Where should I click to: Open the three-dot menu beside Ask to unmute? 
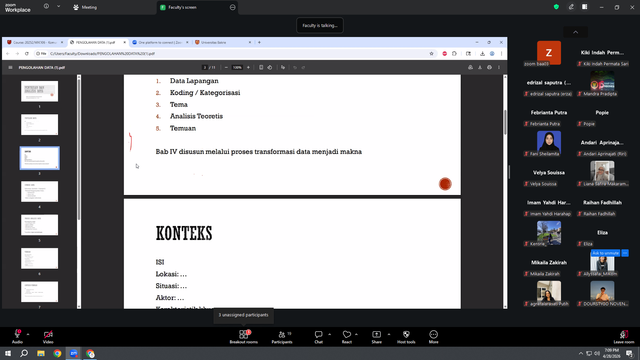(624, 253)
